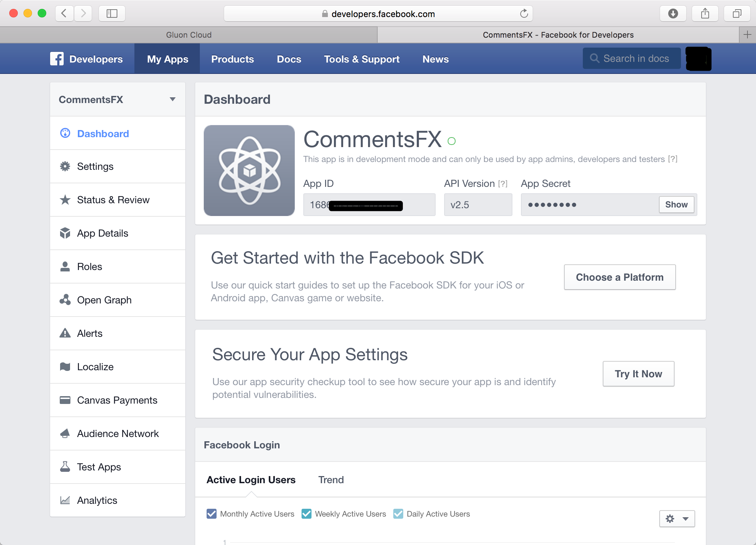
Task: Switch to the Gluon Cloud browser tab
Action: 188,35
